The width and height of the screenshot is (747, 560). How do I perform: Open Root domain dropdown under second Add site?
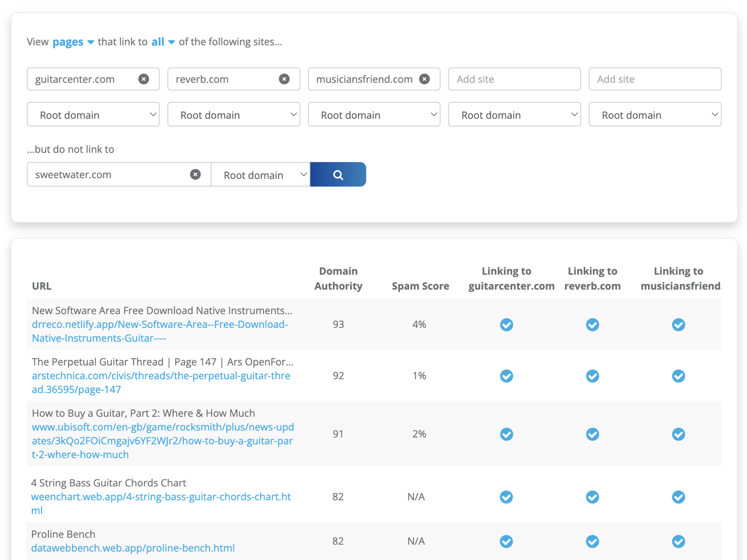[x=655, y=115]
